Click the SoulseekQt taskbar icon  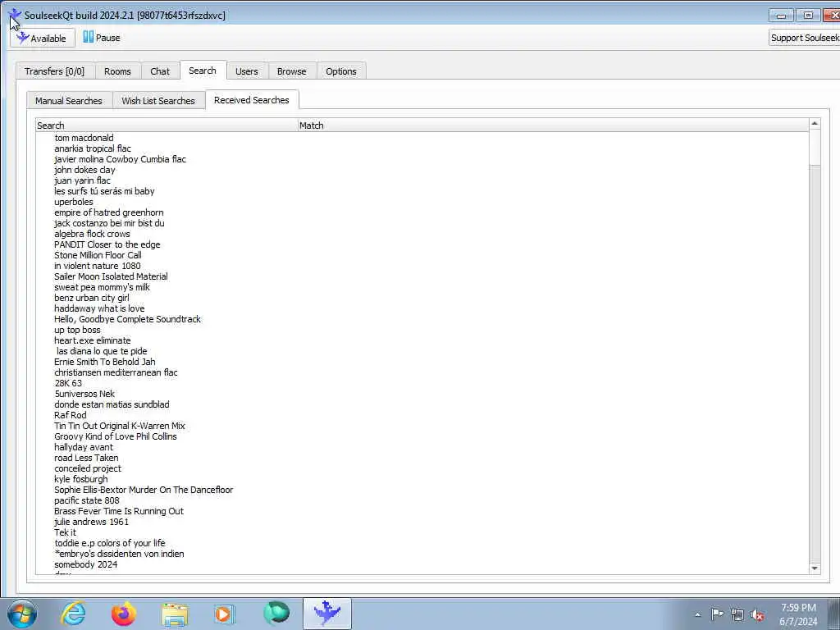pyautogui.click(x=327, y=614)
